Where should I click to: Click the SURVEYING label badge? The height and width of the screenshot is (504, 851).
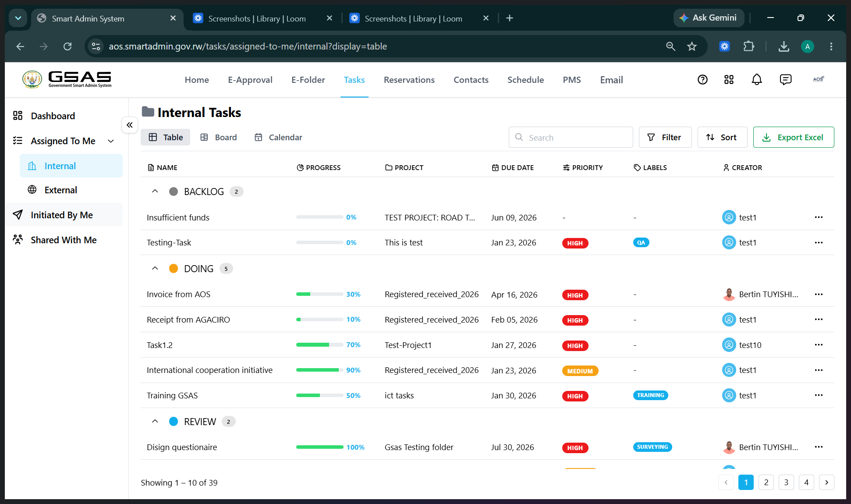(652, 447)
